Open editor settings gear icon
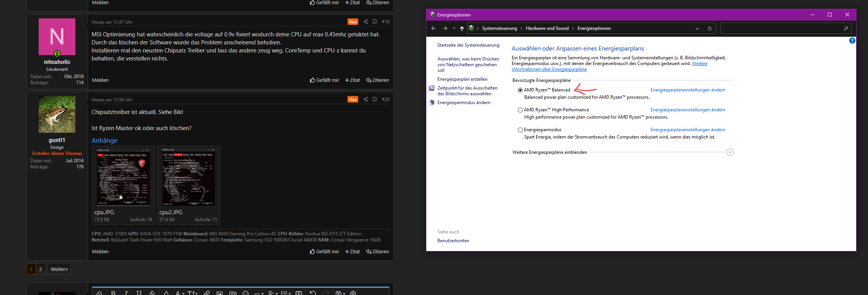 353,293
